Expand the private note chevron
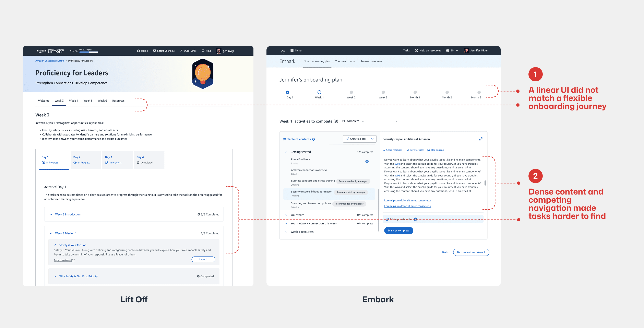This screenshot has height=328, width=644. (479, 219)
